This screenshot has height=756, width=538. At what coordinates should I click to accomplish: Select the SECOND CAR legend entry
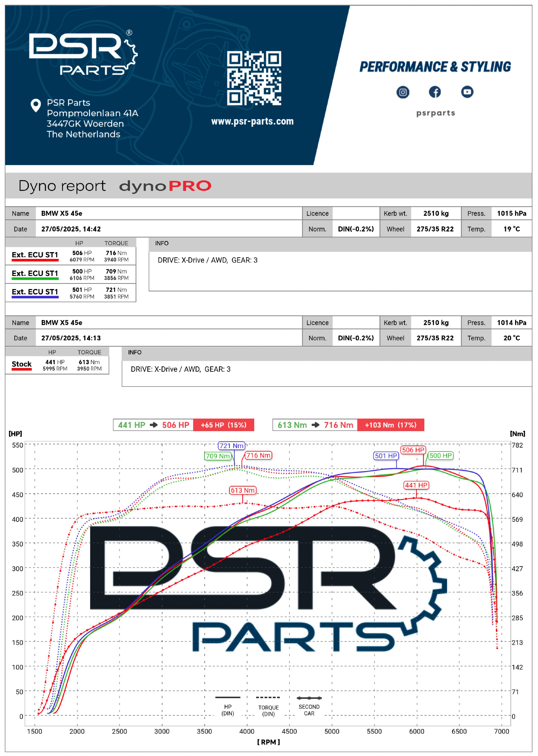[309, 705]
